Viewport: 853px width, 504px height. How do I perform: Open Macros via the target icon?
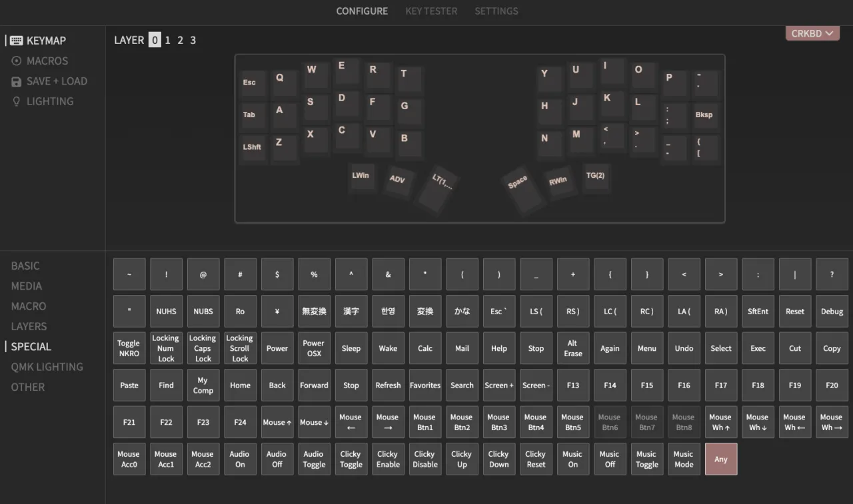click(15, 61)
